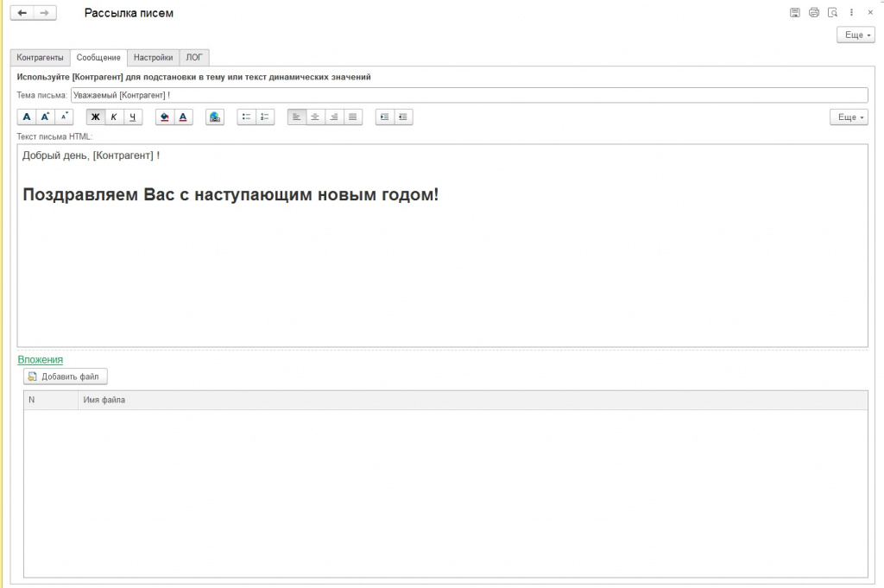Go forward with the right arrow button
Image resolution: width=884 pixels, height=588 pixels.
[x=45, y=12]
